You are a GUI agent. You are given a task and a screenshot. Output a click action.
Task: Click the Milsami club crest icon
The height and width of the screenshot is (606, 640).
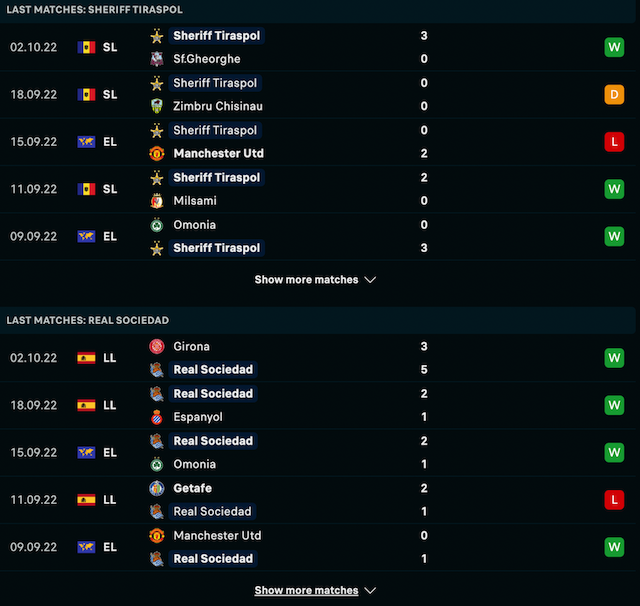point(157,201)
